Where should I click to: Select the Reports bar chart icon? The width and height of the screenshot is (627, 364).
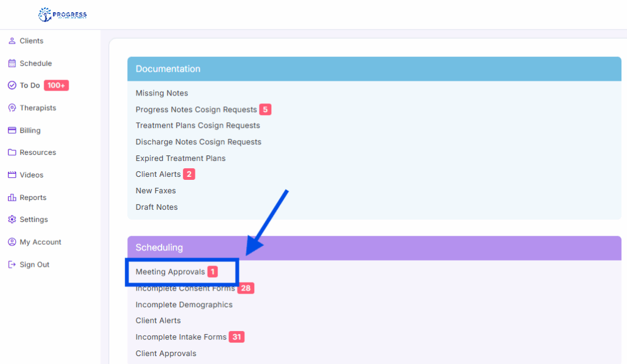click(x=12, y=198)
